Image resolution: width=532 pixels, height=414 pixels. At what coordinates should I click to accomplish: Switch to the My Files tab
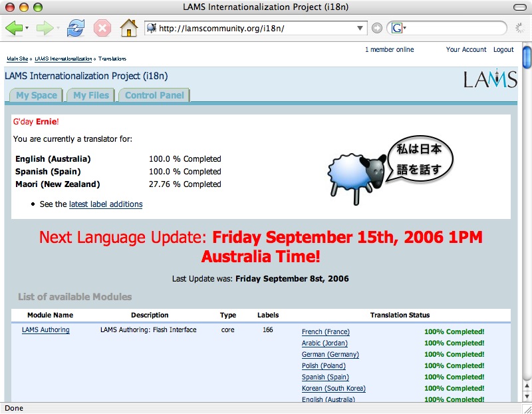pos(91,95)
